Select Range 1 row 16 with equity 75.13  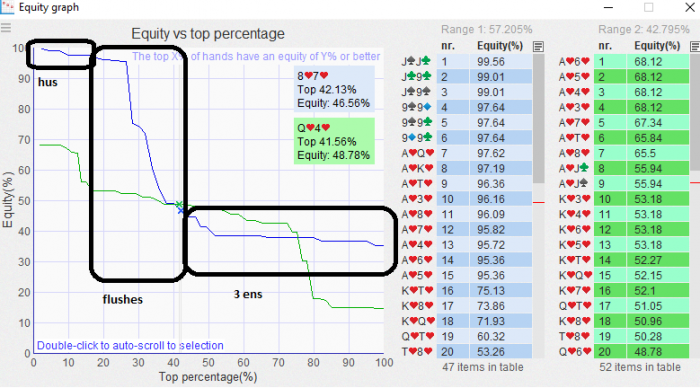point(466,291)
